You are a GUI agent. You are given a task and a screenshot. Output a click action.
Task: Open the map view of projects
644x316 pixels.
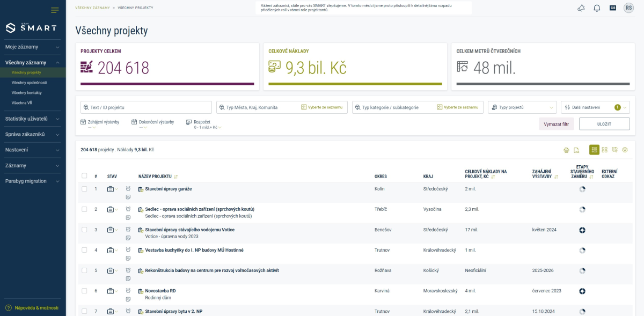pyautogui.click(x=615, y=150)
